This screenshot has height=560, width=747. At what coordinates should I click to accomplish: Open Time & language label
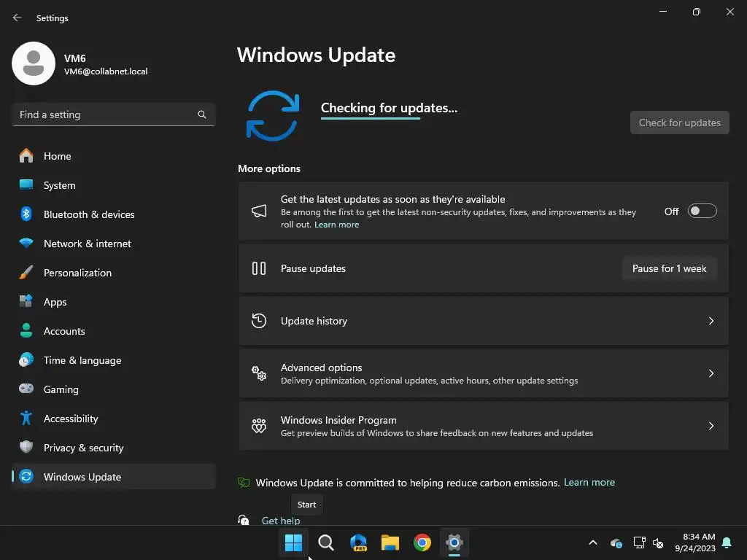click(x=82, y=360)
